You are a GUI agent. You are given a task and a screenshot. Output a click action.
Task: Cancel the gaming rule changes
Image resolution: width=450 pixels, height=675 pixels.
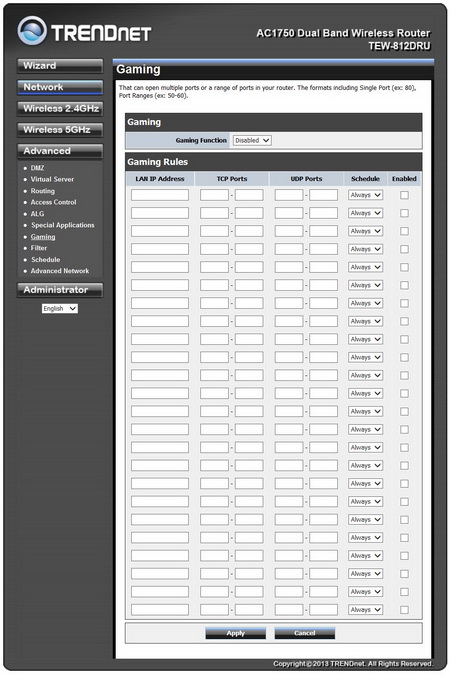click(304, 633)
